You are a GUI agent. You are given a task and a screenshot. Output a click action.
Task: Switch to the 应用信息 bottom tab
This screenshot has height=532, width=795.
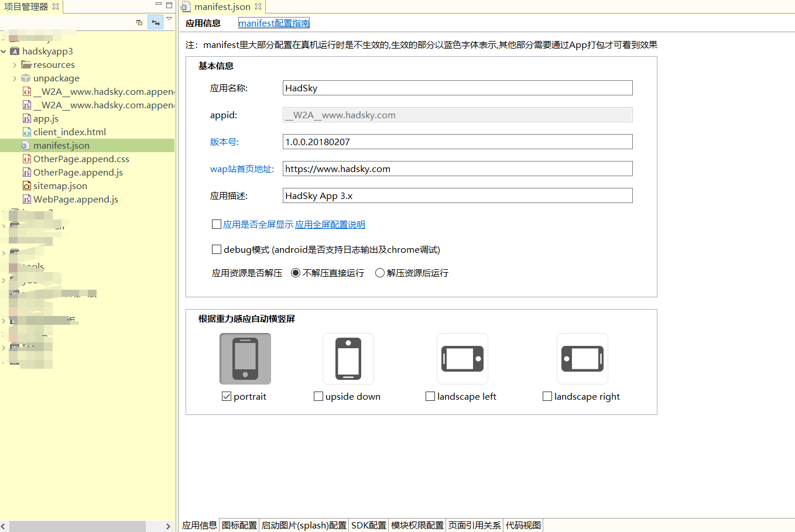200,526
